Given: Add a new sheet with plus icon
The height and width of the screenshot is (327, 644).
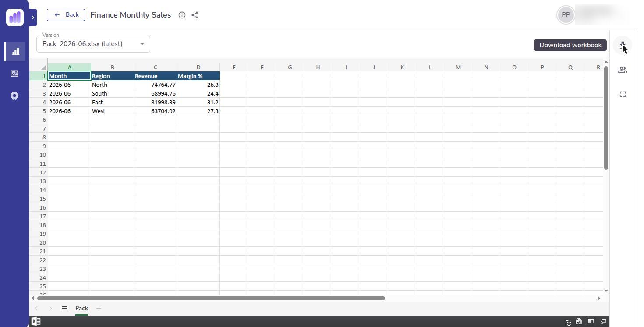Looking at the screenshot, I should click(99, 309).
